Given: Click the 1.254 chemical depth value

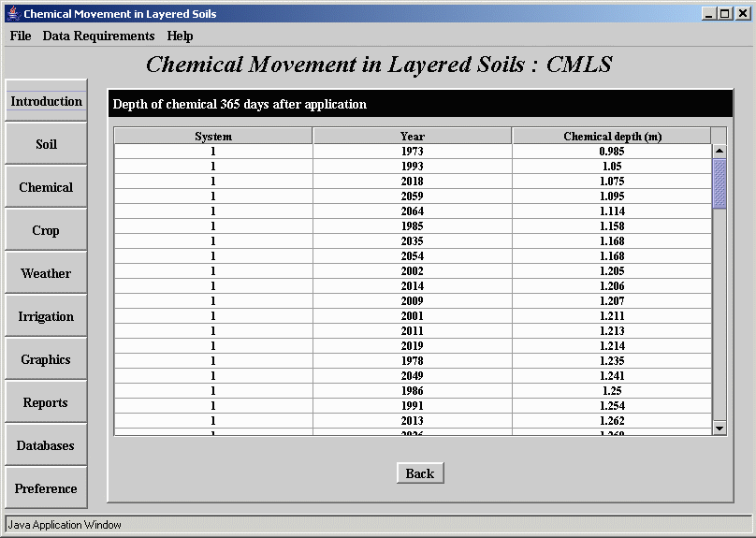Looking at the screenshot, I should point(612,405).
